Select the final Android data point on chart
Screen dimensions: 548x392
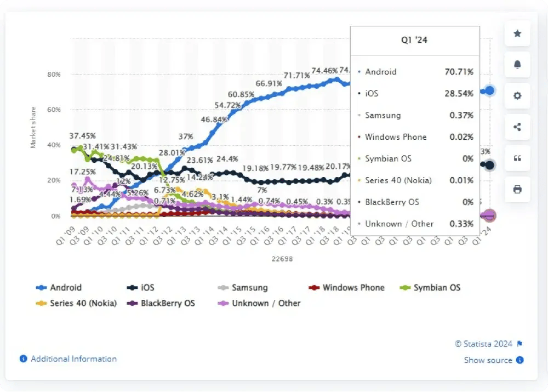pyautogui.click(x=488, y=90)
